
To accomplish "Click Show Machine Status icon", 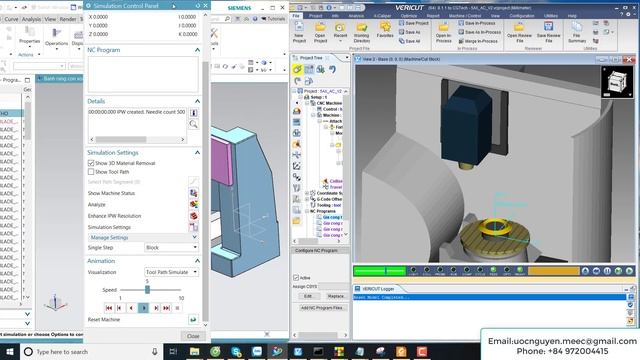I will pyautogui.click(x=193, y=193).
